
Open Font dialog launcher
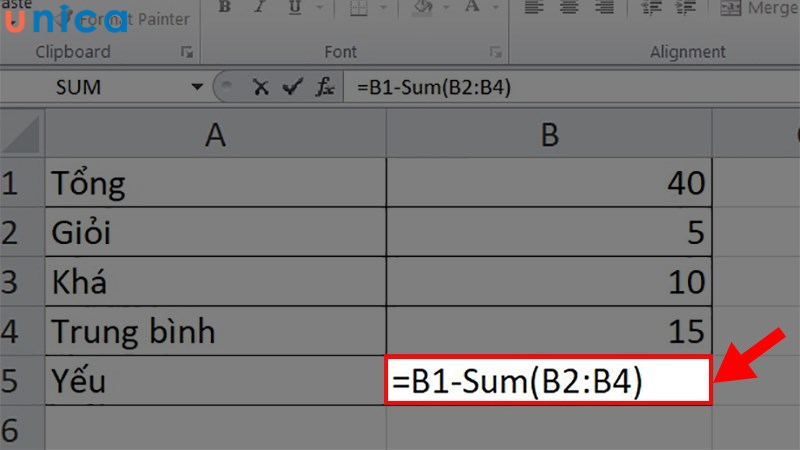495,52
